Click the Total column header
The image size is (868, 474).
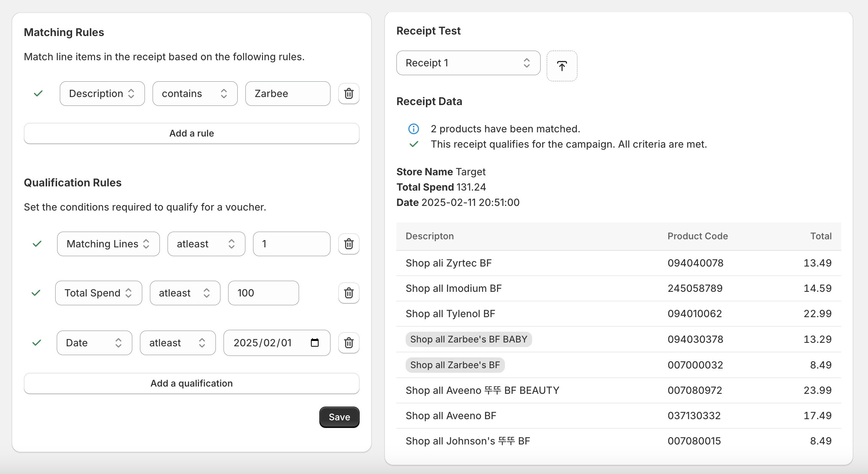pyautogui.click(x=821, y=236)
